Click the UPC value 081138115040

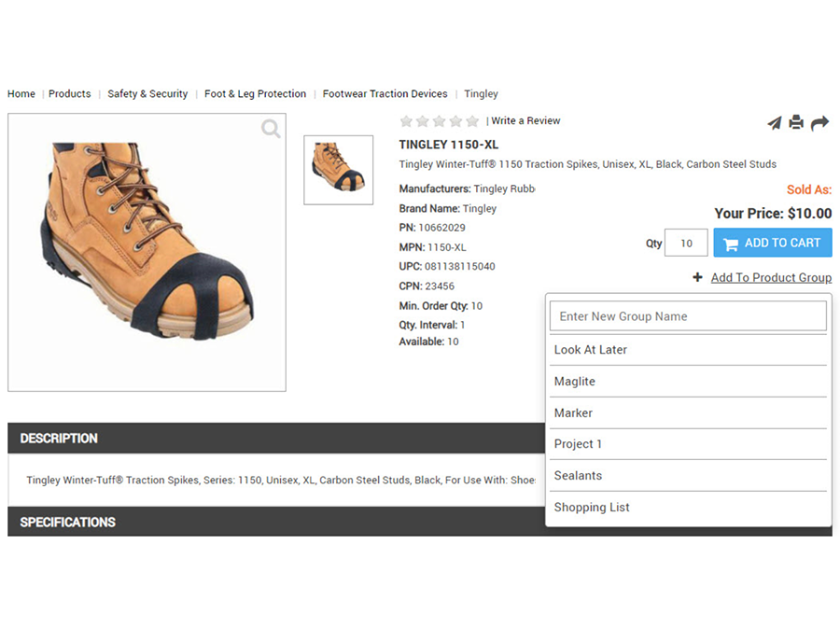click(x=459, y=267)
